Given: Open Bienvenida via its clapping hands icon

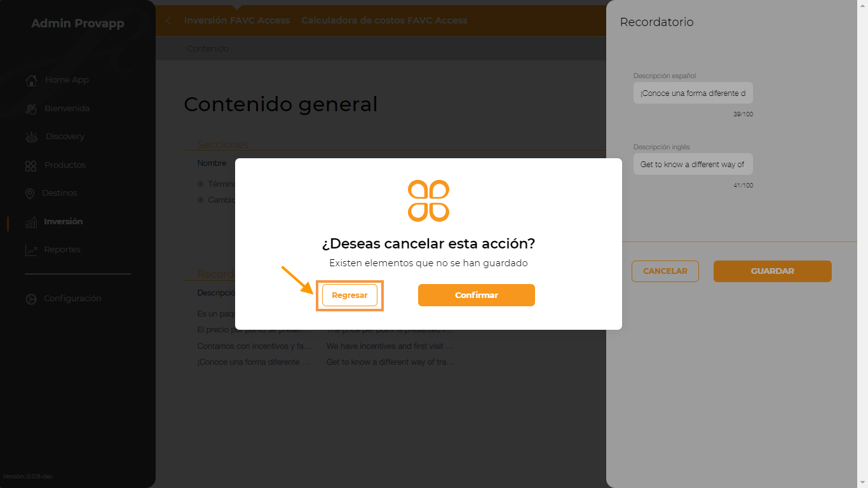Looking at the screenshot, I should (31, 109).
